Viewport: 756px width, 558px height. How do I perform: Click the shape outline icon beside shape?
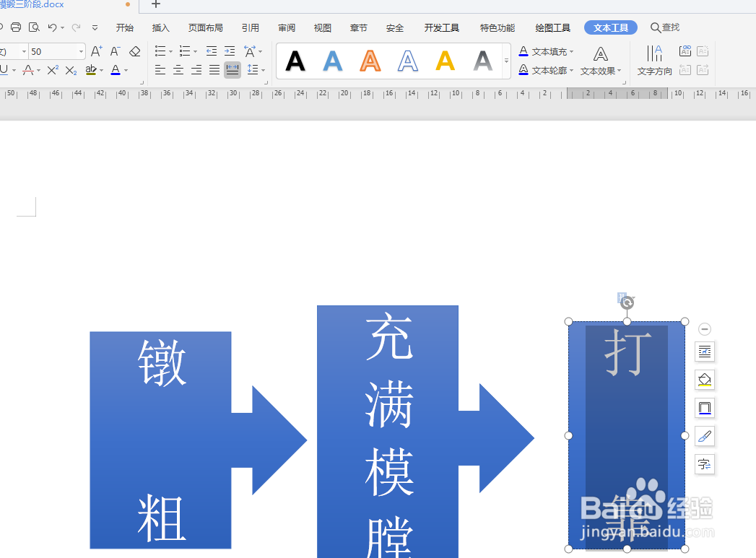tap(705, 408)
